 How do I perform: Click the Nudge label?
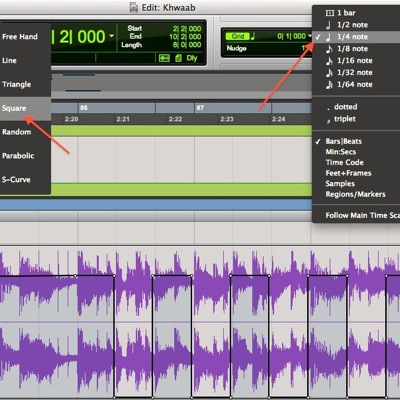click(237, 48)
